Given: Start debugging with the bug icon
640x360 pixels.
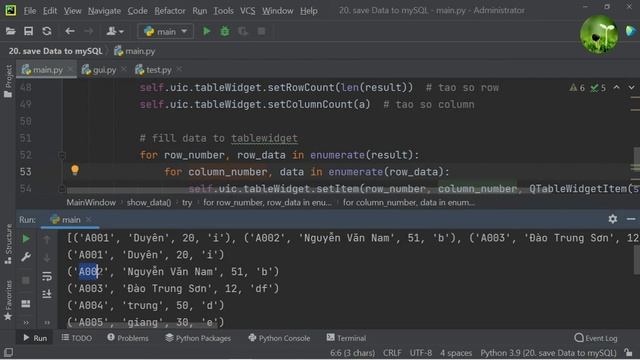Looking at the screenshot, I should 225,31.
